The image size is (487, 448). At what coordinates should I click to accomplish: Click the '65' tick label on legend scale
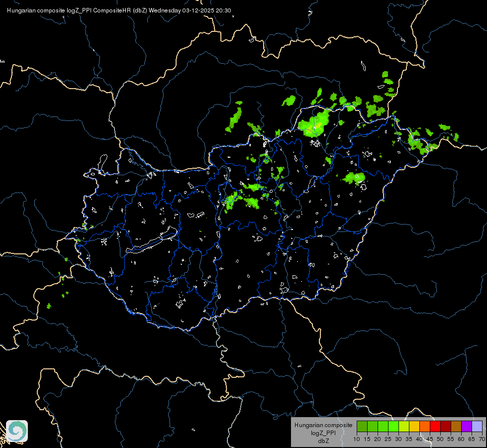tap(472, 440)
